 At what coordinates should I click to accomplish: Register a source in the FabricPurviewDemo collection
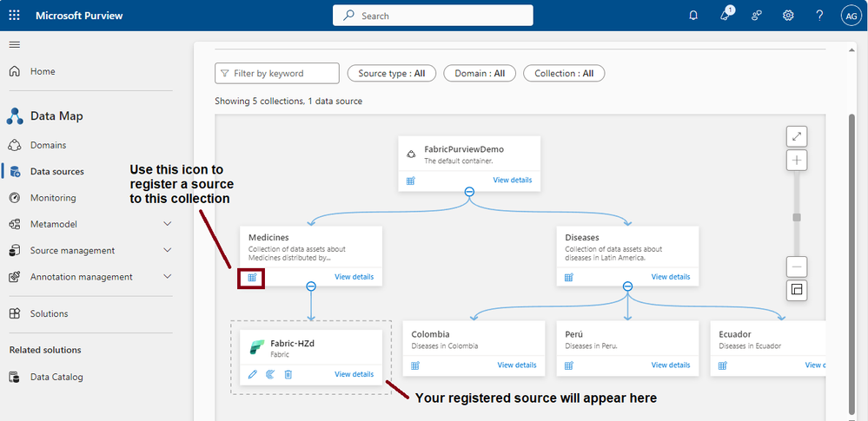point(411,181)
